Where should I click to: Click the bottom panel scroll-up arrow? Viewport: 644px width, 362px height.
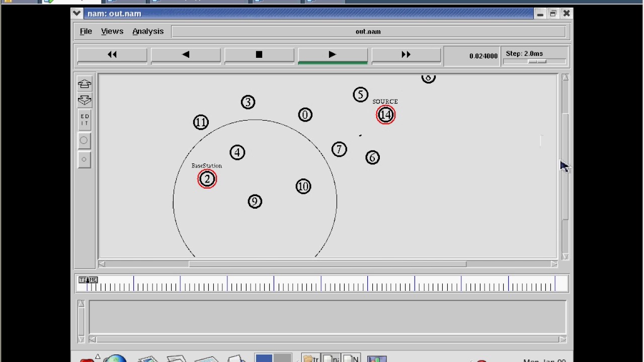click(x=81, y=304)
